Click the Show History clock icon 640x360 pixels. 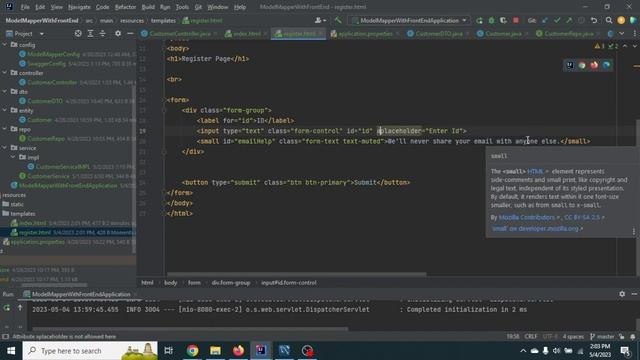tap(581, 20)
